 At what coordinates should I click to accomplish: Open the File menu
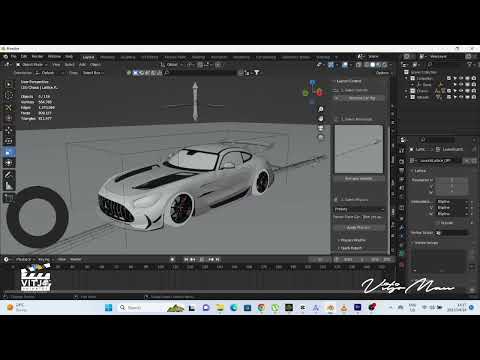pos(14,56)
